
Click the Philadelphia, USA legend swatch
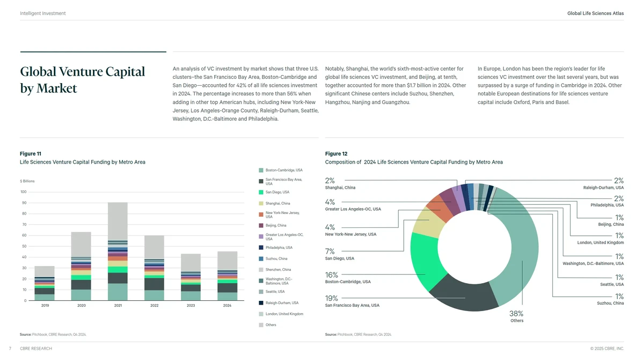(x=261, y=248)
